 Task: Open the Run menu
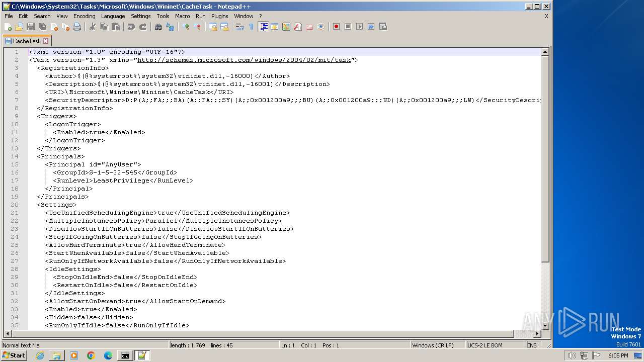(200, 16)
